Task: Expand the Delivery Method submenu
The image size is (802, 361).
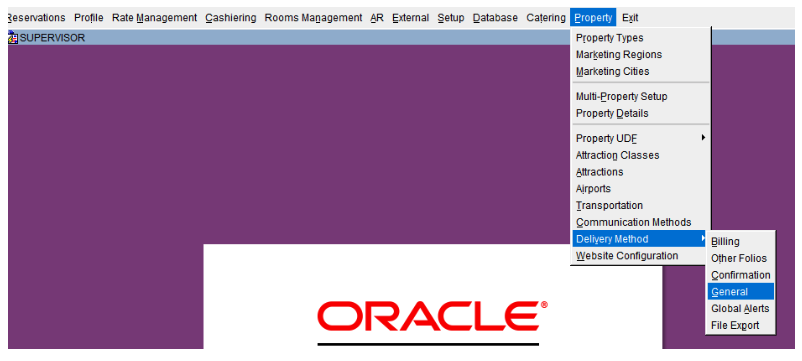Action: 639,239
